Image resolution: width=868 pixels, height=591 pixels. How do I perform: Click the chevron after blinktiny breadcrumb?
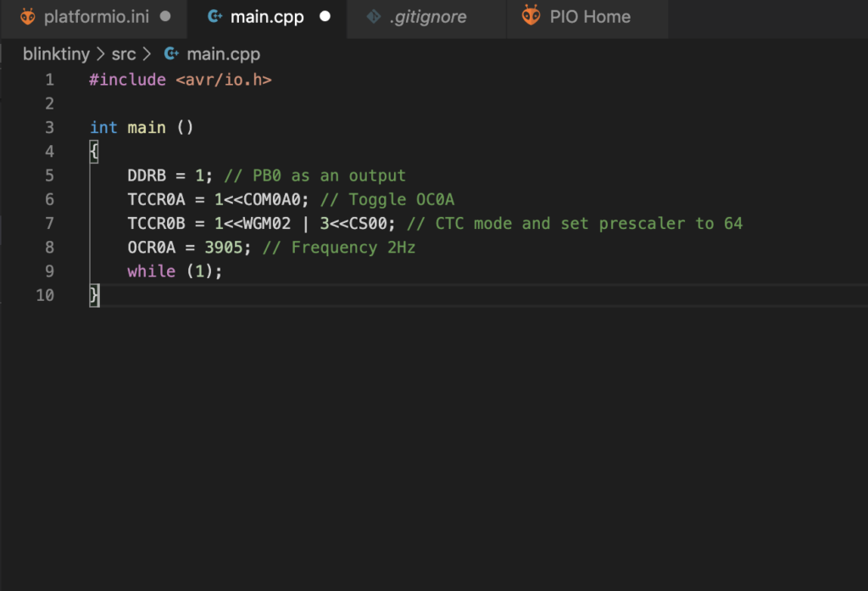[100, 54]
